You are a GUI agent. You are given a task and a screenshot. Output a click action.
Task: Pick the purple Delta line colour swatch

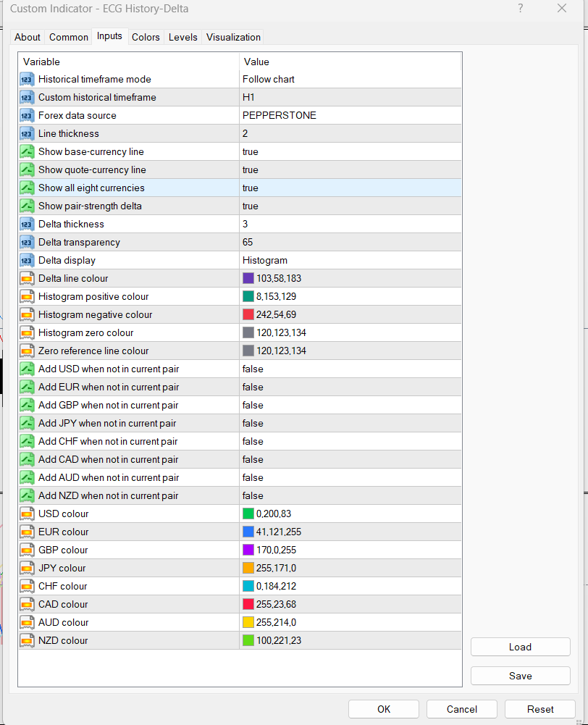248,278
